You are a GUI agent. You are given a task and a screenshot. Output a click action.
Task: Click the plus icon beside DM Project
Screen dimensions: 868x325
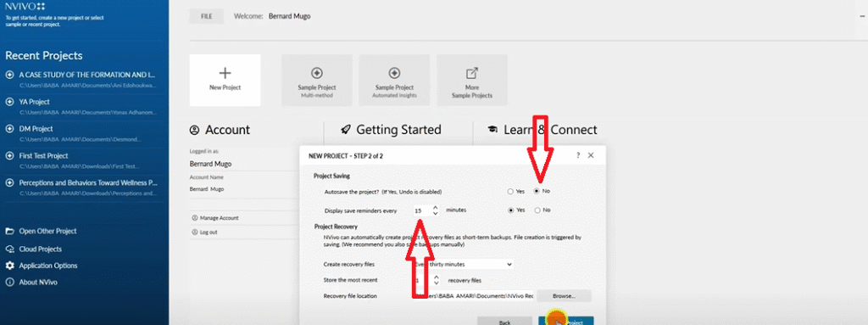[x=9, y=129]
